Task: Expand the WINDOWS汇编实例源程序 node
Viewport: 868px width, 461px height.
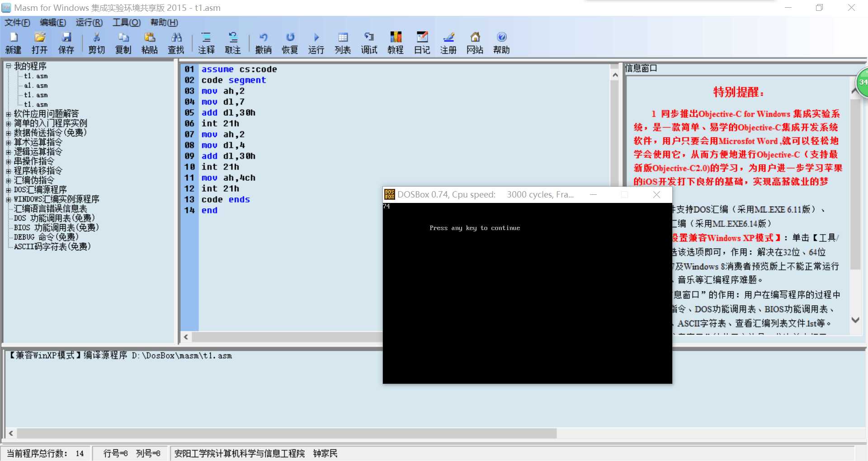Action: point(8,199)
